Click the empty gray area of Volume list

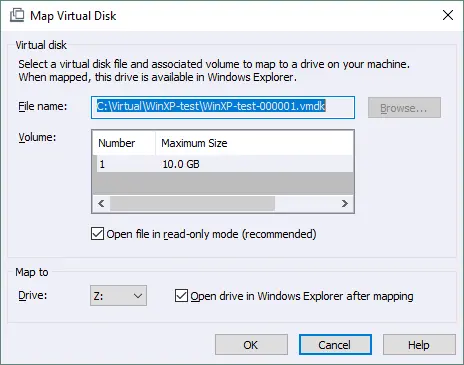[x=223, y=183]
